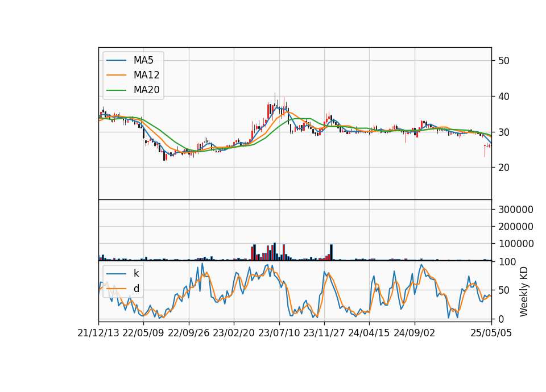Click the 24/09/02 date label
The width and height of the screenshot is (546, 392).
(415, 333)
